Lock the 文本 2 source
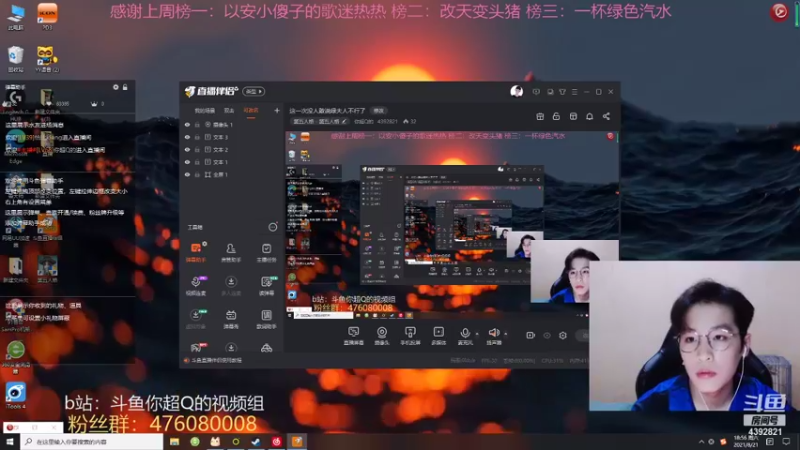The image size is (800, 450). (x=197, y=149)
